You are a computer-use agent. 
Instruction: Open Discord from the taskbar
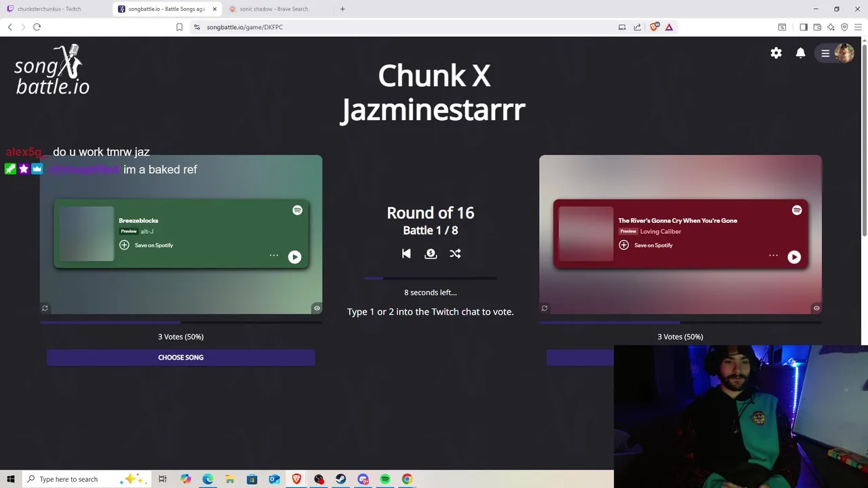[x=363, y=479]
